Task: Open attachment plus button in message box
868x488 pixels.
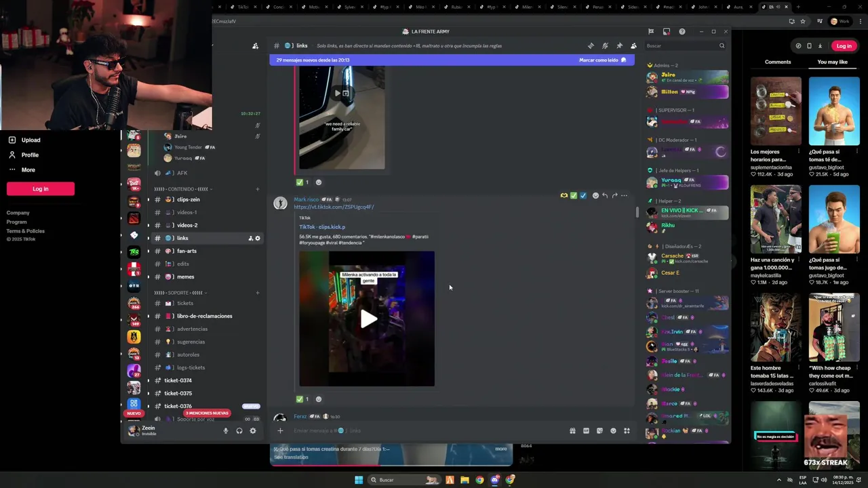Action: pyautogui.click(x=280, y=430)
